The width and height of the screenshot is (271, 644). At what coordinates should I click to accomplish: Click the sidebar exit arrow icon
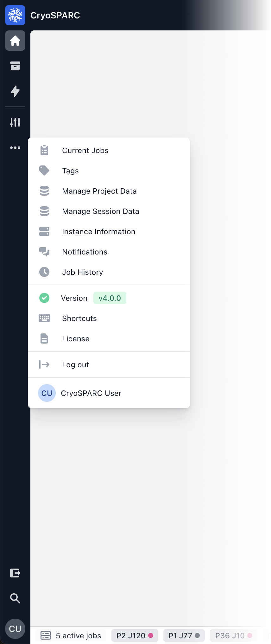[15, 573]
